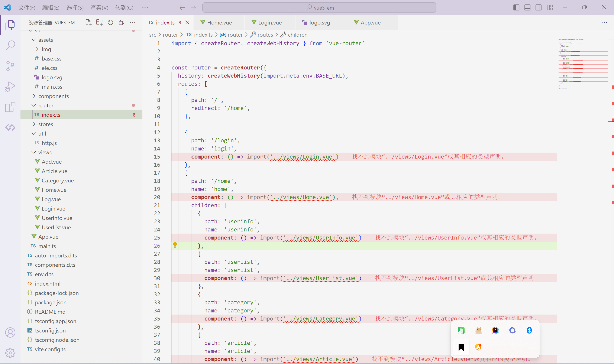Open the more menus ellipsis in menu bar
This screenshot has width=614, height=364.
tap(145, 8)
